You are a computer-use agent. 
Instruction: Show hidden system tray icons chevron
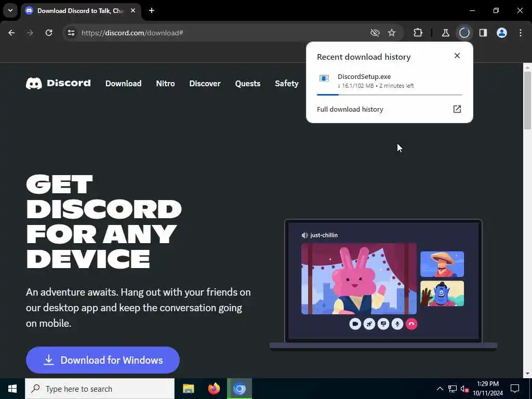point(440,389)
